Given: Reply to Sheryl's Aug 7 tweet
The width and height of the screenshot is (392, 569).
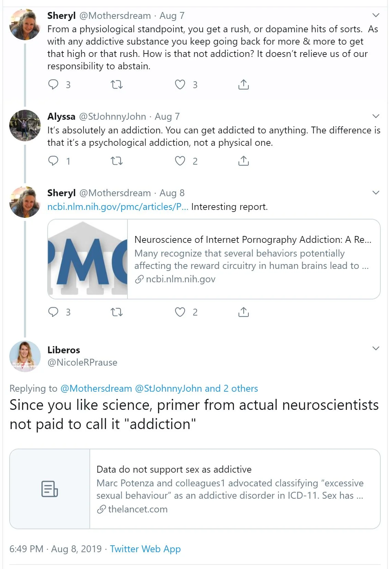Looking at the screenshot, I should [x=53, y=84].
